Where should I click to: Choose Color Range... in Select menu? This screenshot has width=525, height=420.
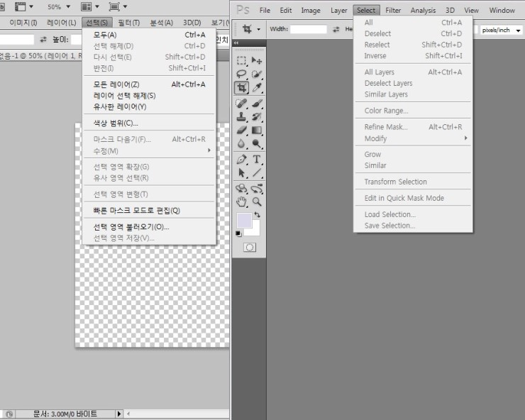pyautogui.click(x=413, y=111)
